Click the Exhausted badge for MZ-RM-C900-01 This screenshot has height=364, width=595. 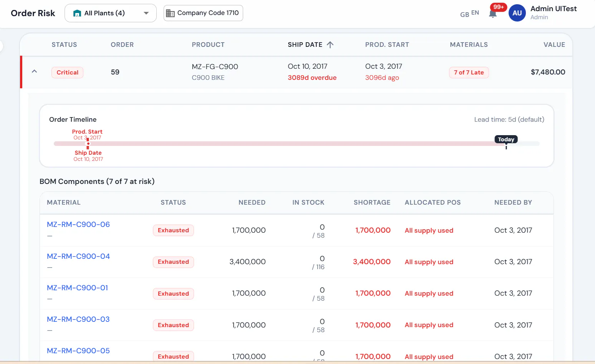tap(173, 294)
